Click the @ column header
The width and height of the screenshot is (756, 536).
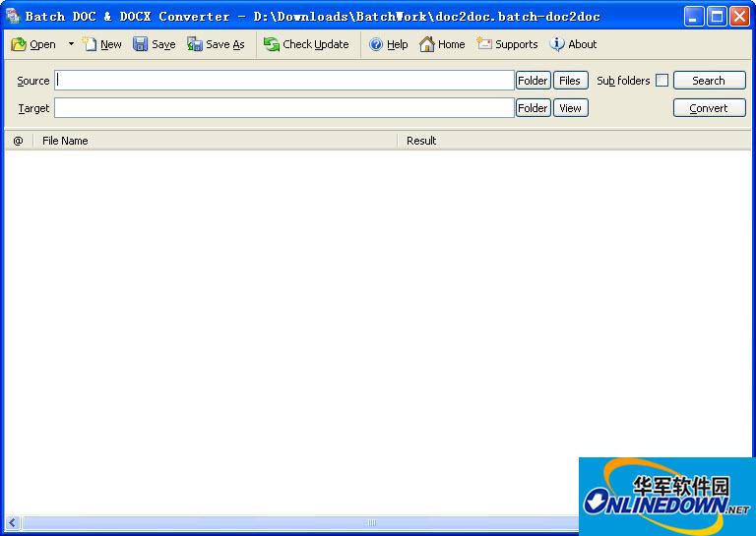19,141
